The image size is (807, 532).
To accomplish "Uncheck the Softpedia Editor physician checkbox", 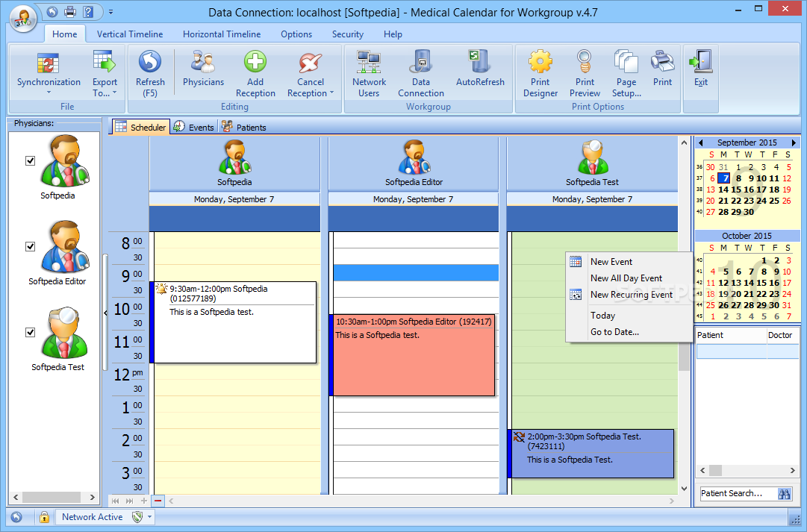I will click(31, 246).
